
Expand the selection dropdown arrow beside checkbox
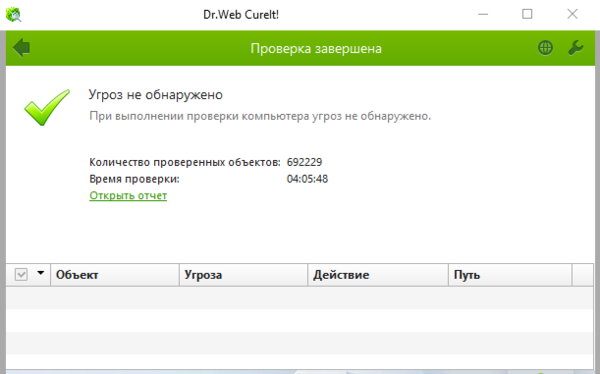pyautogui.click(x=41, y=273)
